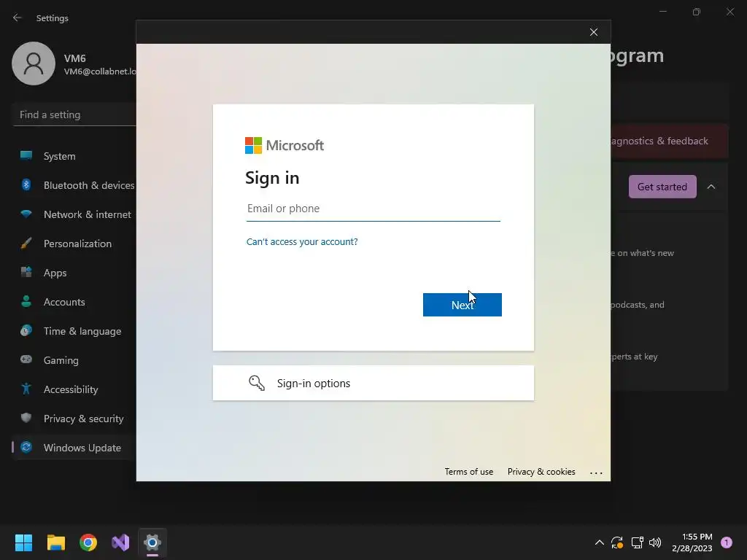
Task: Click the network tray icon
Action: click(637, 542)
